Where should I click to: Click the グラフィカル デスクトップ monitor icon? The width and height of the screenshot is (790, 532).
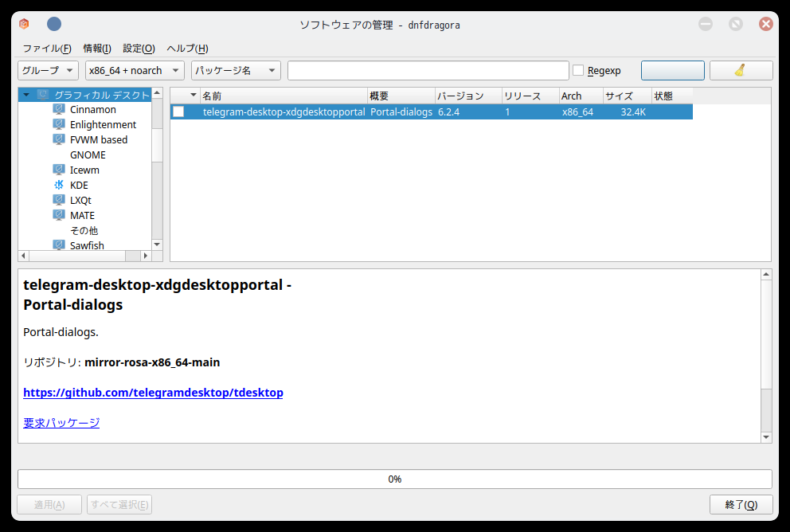tap(43, 95)
